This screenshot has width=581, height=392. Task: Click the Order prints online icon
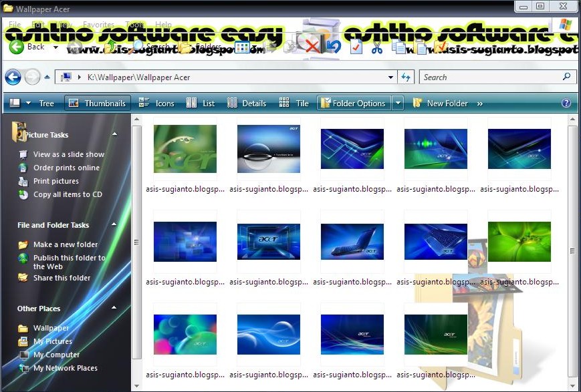(x=23, y=168)
